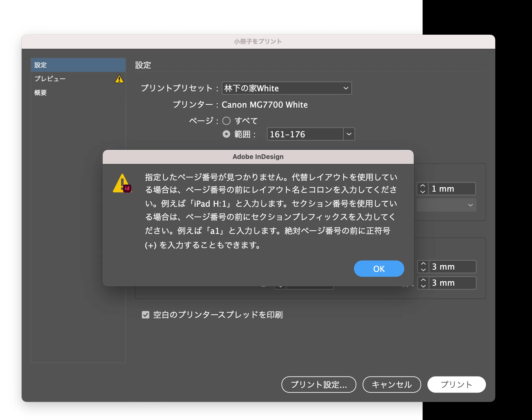532x420 pixels.
Task: Decrease the upper 3 mm stepper
Action: pos(423,270)
